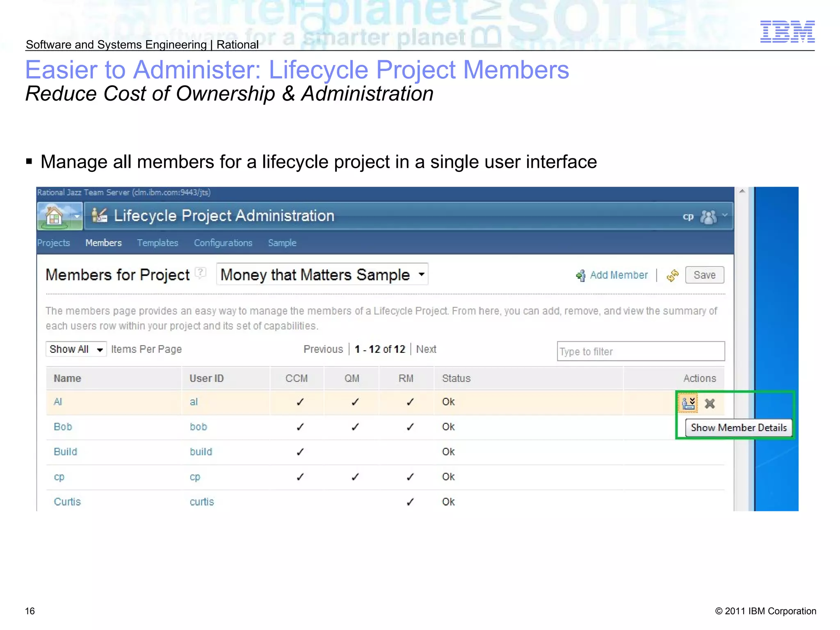Go to the Configurations tab
This screenshot has width=840, height=630.
pyautogui.click(x=223, y=243)
